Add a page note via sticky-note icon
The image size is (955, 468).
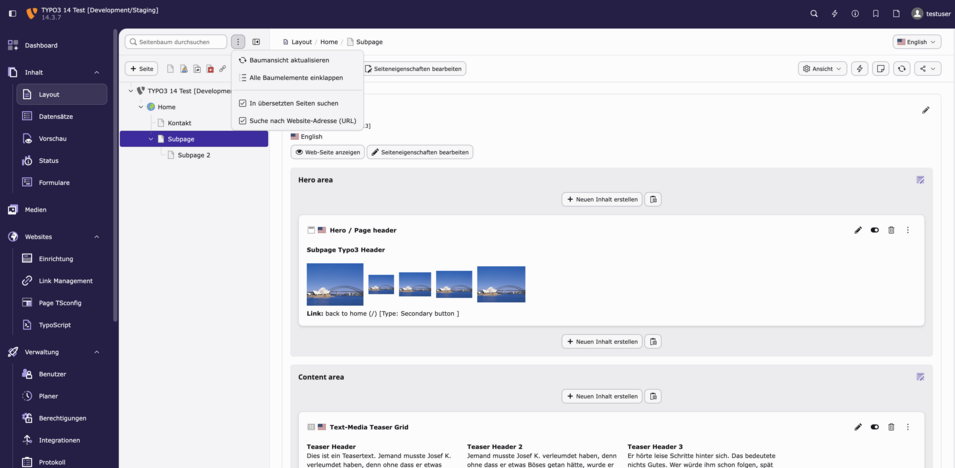point(881,69)
